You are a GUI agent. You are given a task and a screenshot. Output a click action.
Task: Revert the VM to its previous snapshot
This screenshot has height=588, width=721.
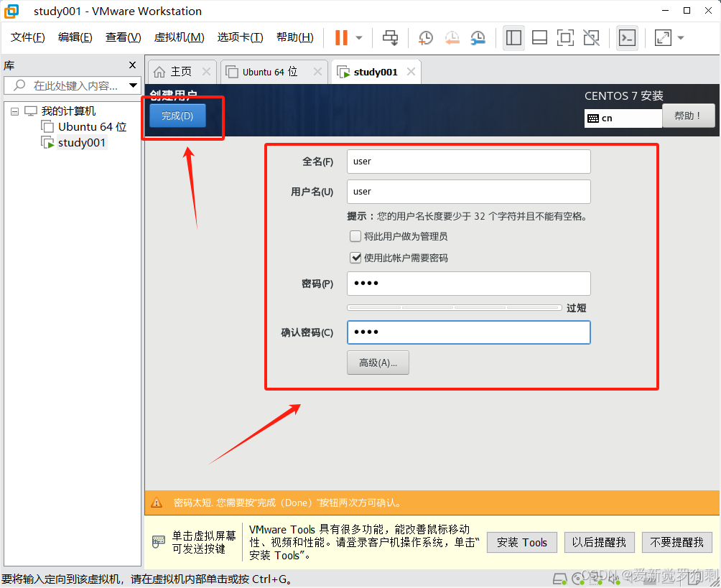(x=452, y=38)
